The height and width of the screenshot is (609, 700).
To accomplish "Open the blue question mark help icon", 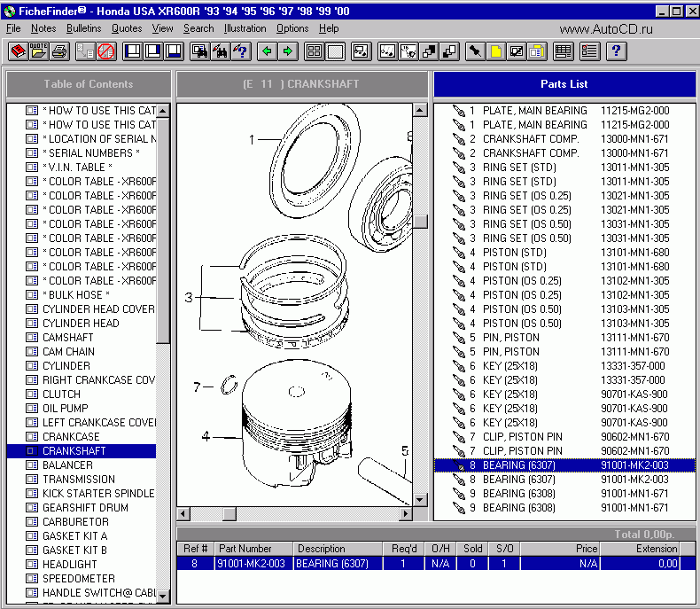I will pos(617,51).
